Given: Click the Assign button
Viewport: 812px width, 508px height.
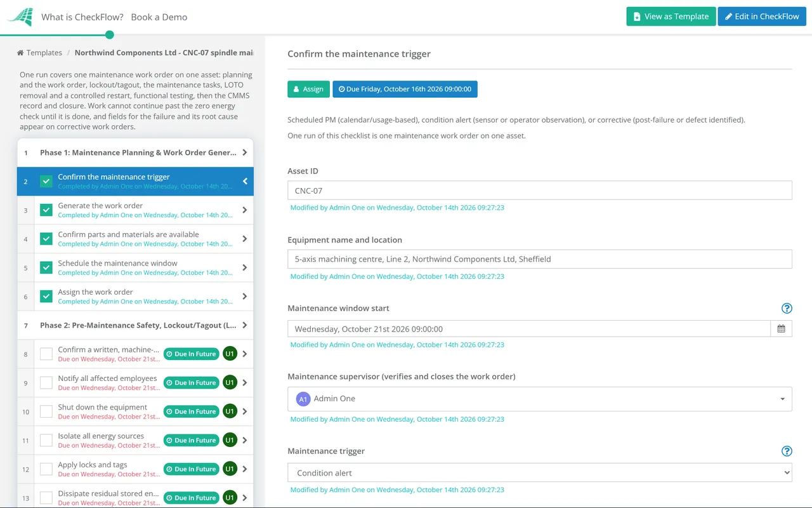Looking at the screenshot, I should tap(309, 89).
